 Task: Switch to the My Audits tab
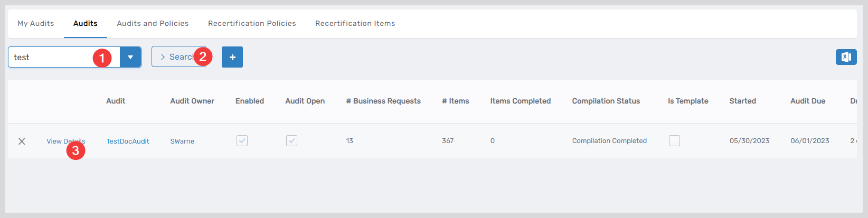(x=36, y=23)
